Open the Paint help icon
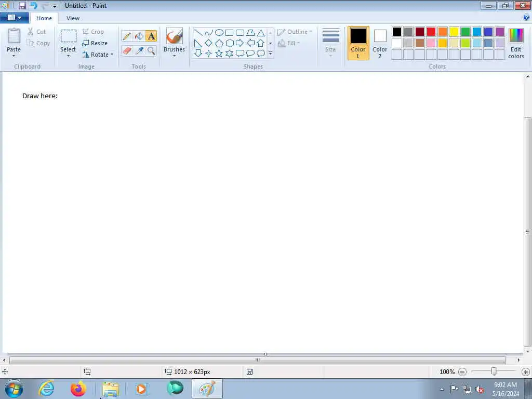The image size is (532, 399). (x=526, y=17)
